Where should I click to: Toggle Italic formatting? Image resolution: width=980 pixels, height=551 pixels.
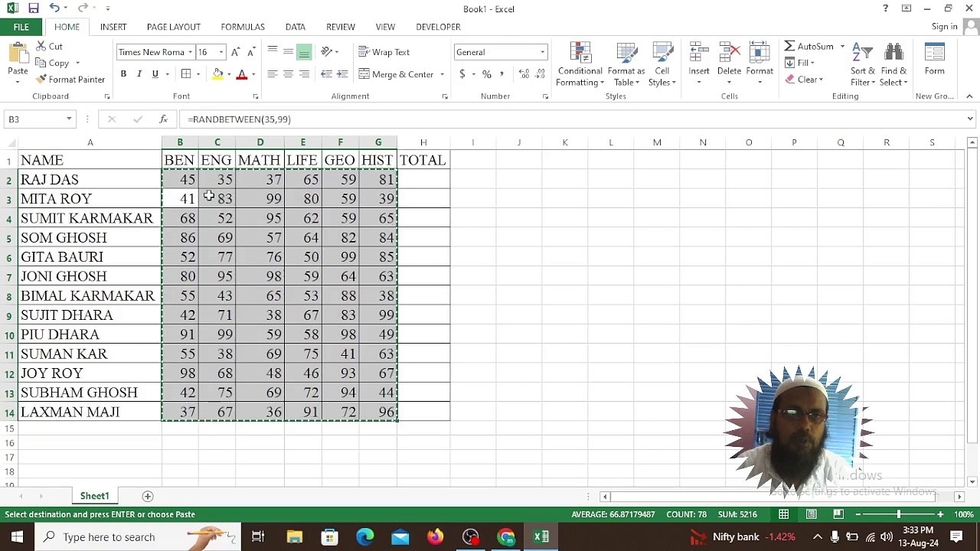click(x=139, y=74)
